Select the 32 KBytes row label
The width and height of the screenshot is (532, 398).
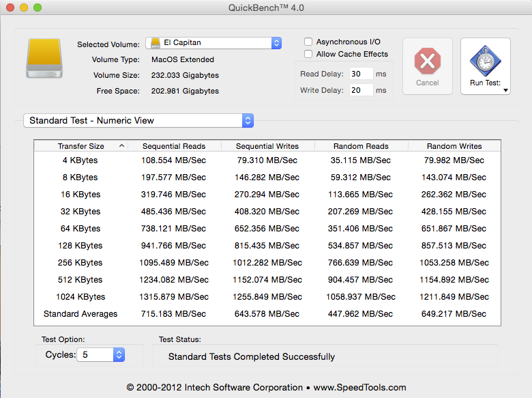coord(80,211)
